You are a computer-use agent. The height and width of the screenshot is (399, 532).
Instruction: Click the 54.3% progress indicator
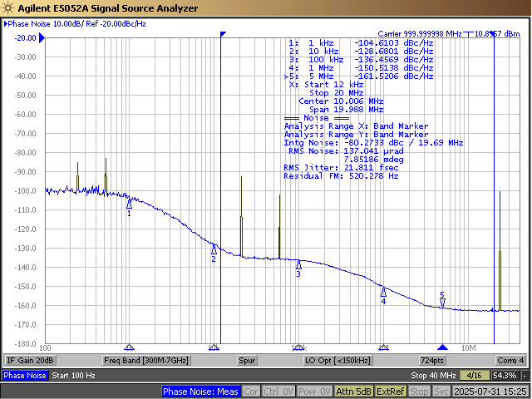(505, 376)
